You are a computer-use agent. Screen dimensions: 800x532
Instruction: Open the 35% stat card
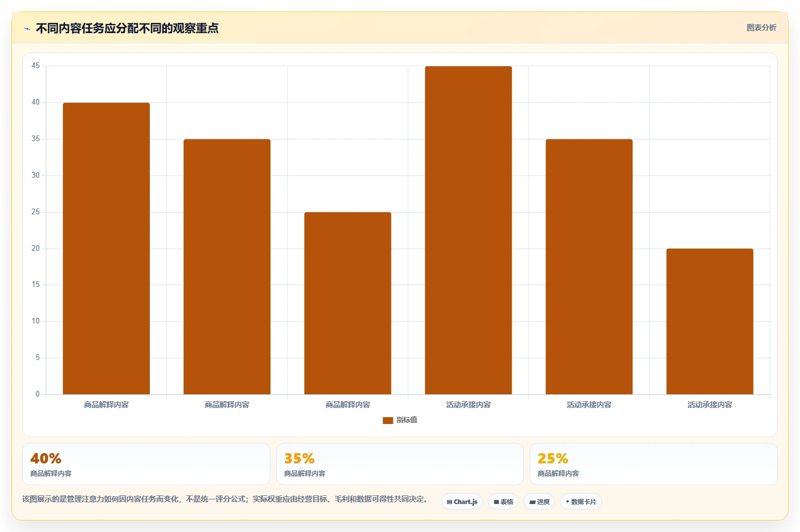pyautogui.click(x=400, y=464)
